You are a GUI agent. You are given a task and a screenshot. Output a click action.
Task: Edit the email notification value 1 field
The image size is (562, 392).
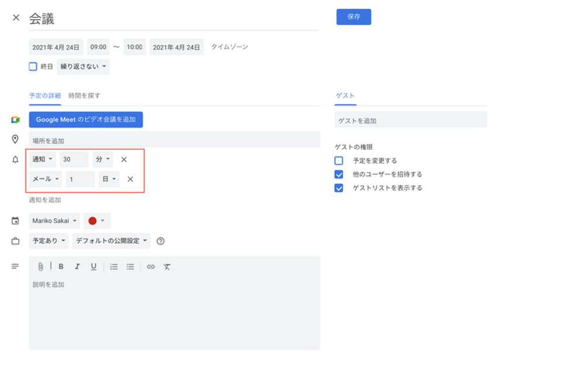click(80, 179)
